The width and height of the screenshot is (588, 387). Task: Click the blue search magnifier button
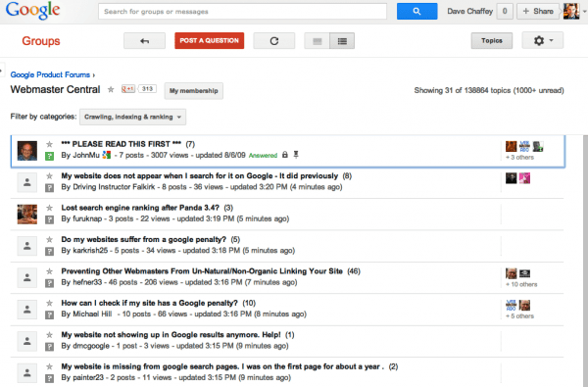pyautogui.click(x=416, y=11)
